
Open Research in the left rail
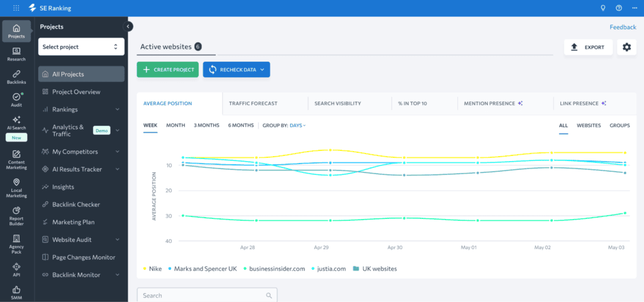[x=16, y=54]
